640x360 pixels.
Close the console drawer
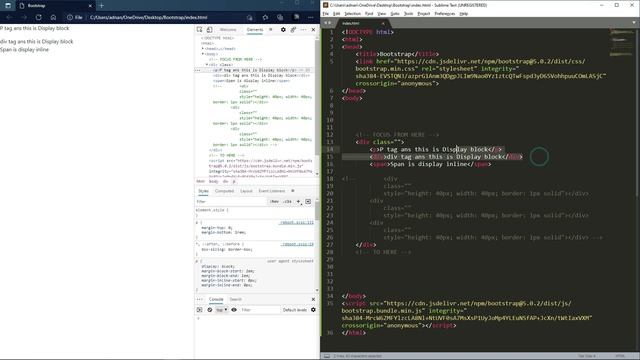pos(313,300)
